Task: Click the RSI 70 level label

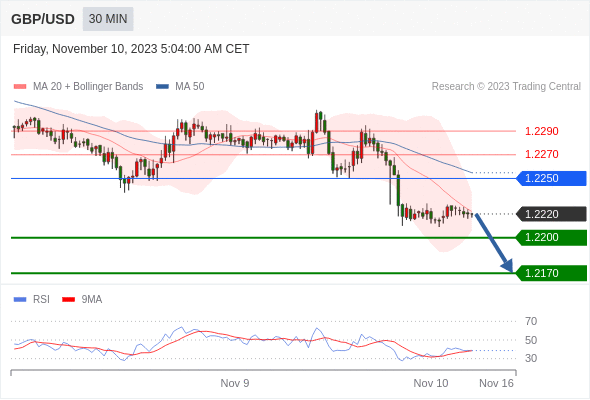Action: tap(531, 321)
